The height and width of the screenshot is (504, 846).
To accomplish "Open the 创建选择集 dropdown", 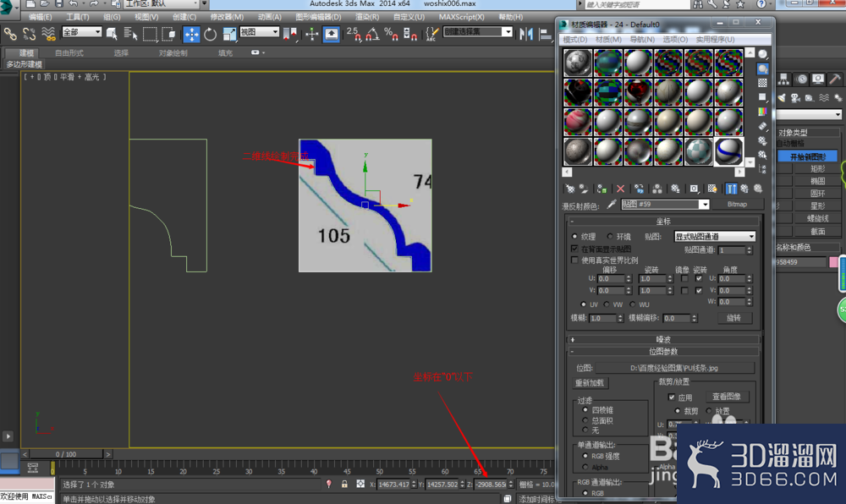I will tap(477, 32).
